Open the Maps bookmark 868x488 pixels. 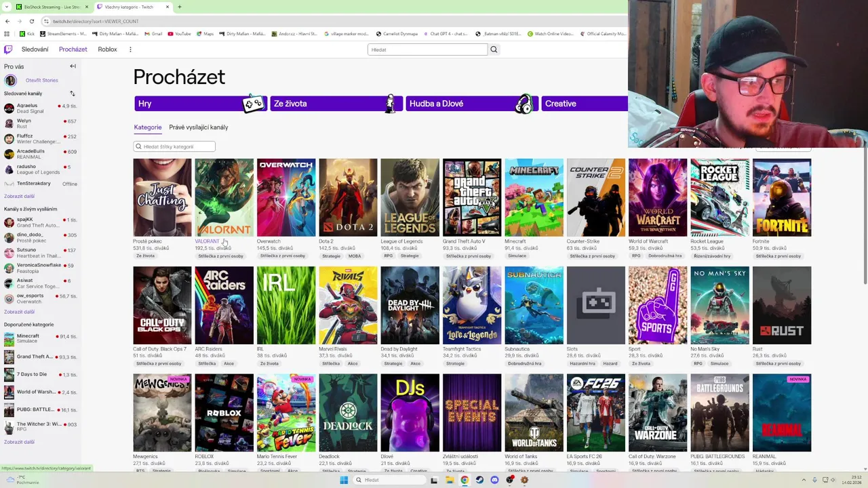(205, 33)
